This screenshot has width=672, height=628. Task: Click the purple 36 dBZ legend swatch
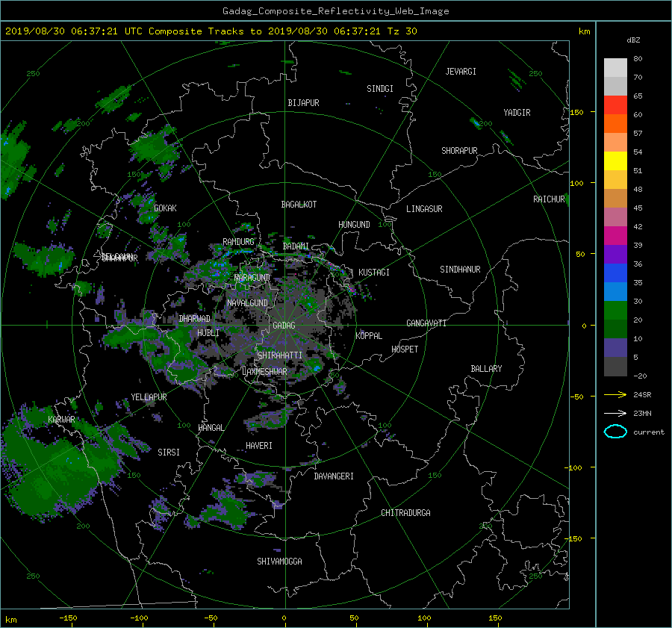(x=615, y=255)
